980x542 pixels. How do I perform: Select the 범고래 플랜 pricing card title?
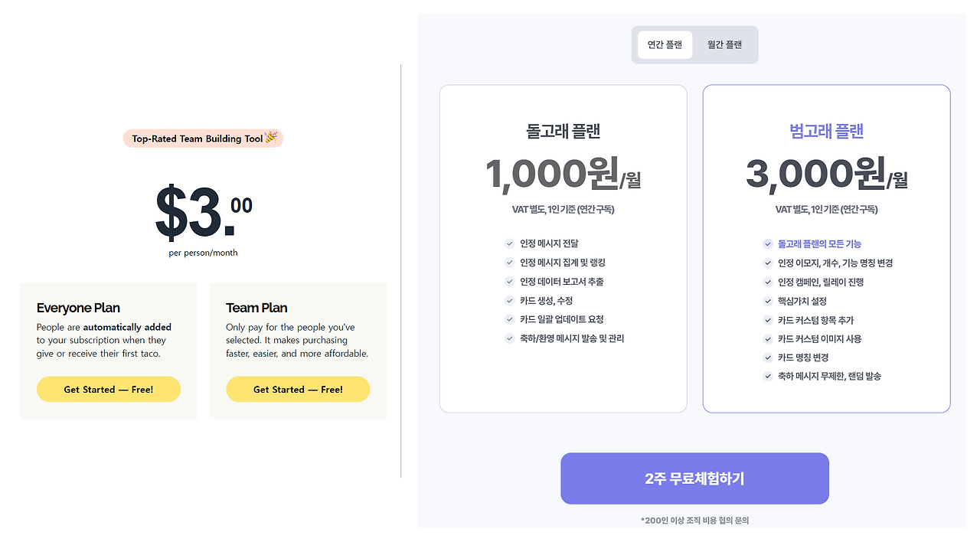[x=827, y=131]
